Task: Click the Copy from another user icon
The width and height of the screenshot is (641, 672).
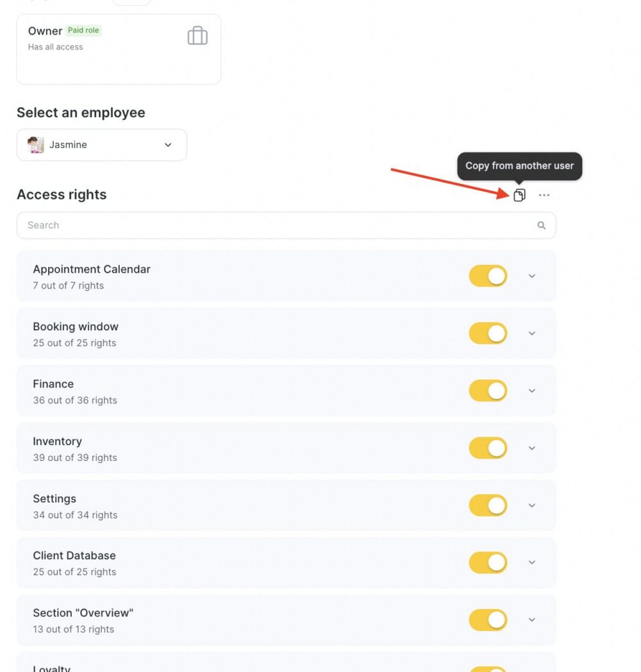Action: click(519, 195)
